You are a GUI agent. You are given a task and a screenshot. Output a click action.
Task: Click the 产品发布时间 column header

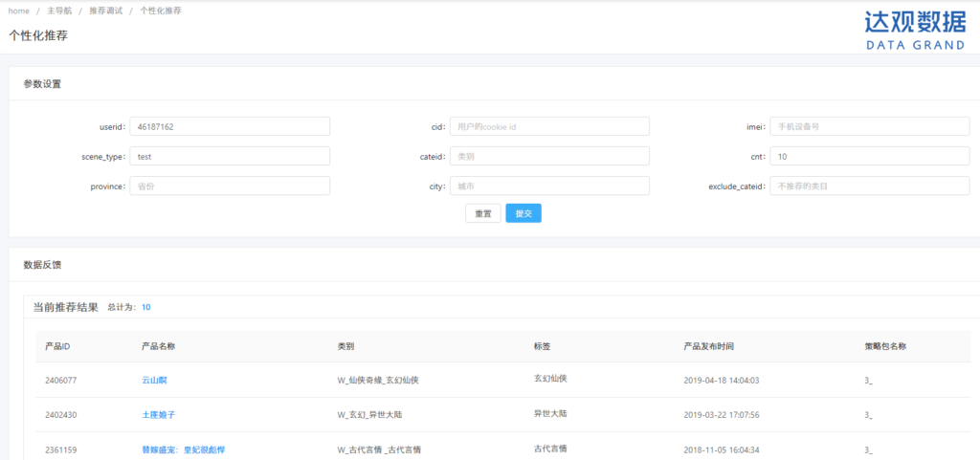(x=708, y=345)
